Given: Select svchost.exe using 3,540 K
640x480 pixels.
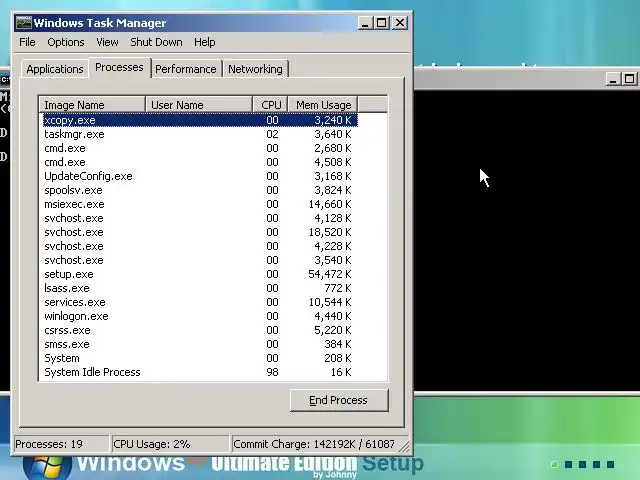Looking at the screenshot, I should point(200,260).
